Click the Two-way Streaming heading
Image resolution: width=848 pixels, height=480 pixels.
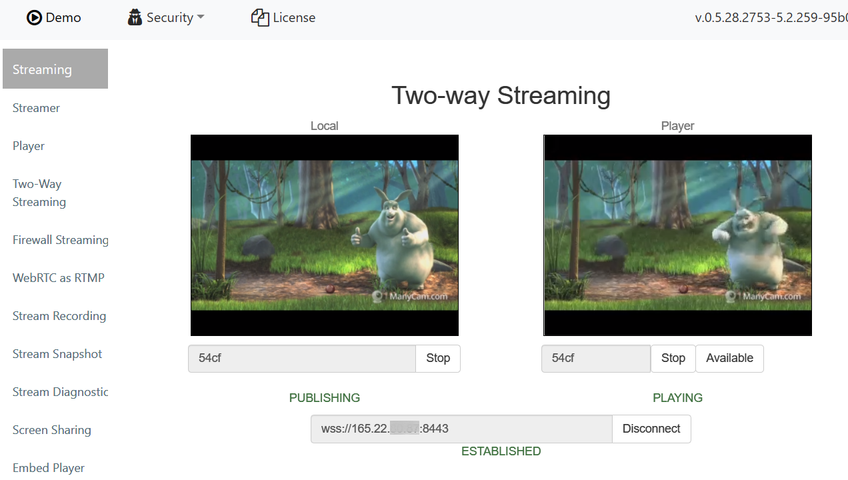(501, 96)
